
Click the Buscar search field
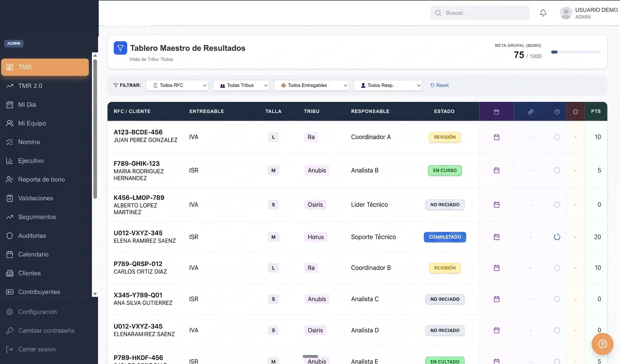(480, 13)
